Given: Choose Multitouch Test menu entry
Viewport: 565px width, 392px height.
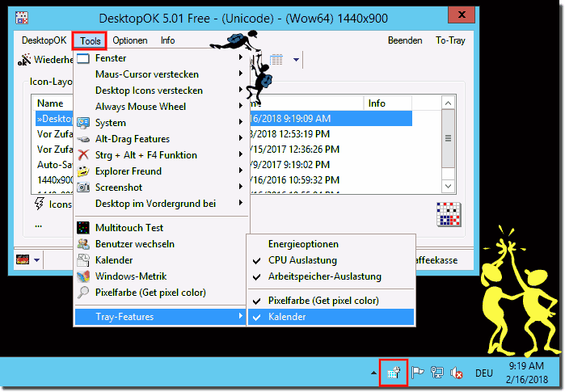Looking at the screenshot, I should pos(161,228).
